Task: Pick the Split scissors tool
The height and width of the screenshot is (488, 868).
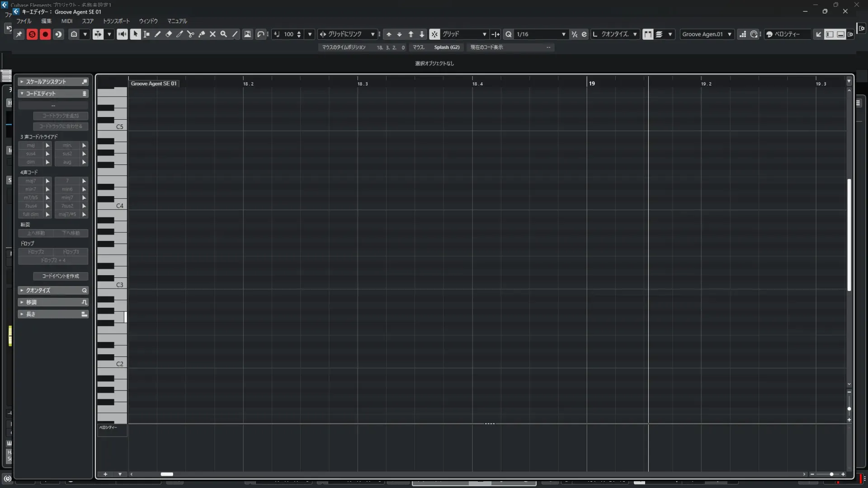Action: click(x=190, y=34)
